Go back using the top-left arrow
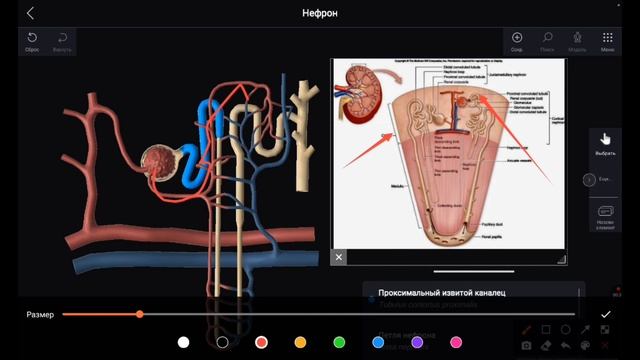 (x=31, y=13)
